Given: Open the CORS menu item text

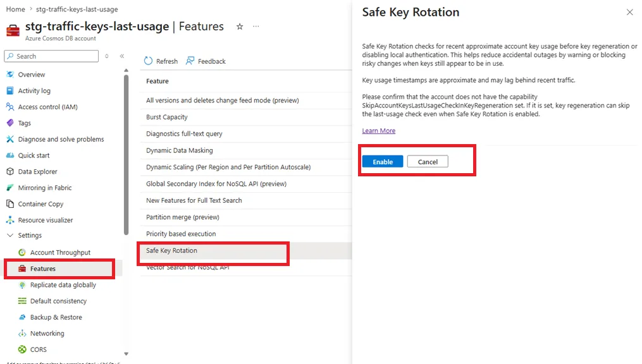Looking at the screenshot, I should (x=39, y=349).
